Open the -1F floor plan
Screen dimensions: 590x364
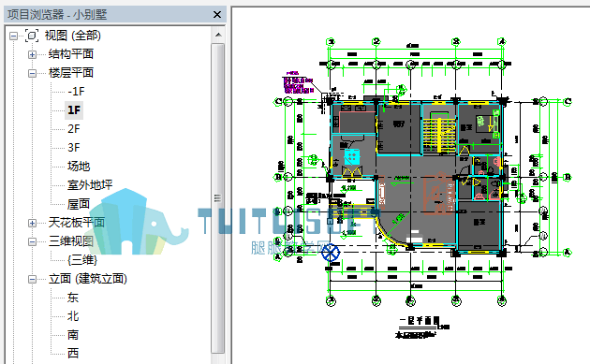pos(76,92)
